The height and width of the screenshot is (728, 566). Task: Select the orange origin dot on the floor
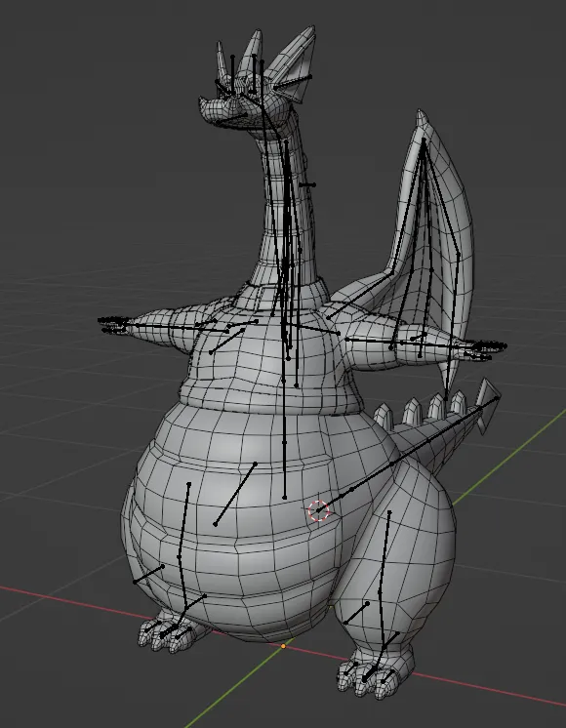[x=283, y=646]
